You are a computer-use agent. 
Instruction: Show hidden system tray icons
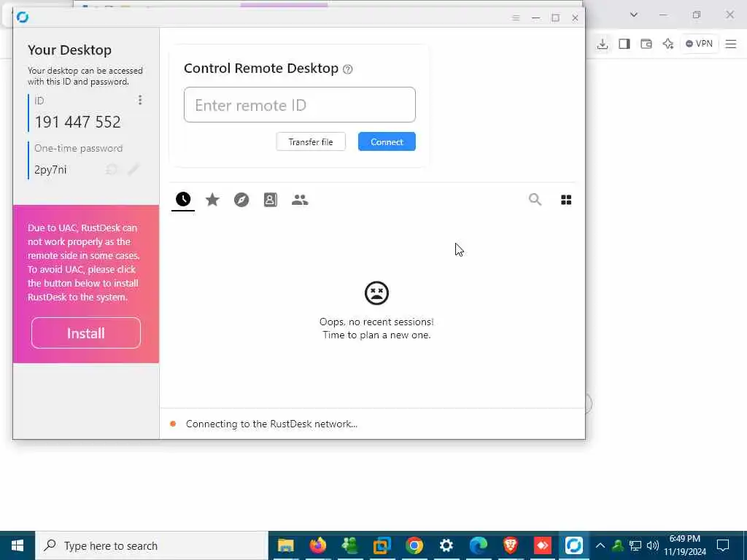pyautogui.click(x=600, y=545)
